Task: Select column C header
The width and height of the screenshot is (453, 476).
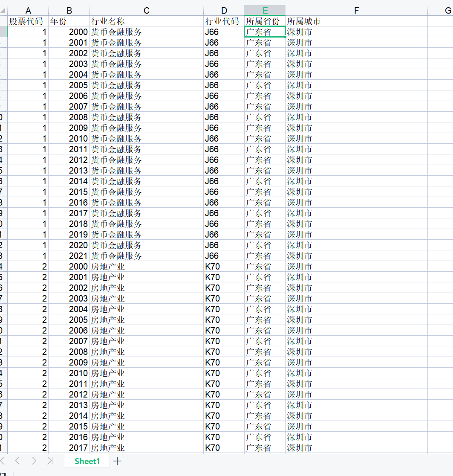Action: (x=147, y=11)
